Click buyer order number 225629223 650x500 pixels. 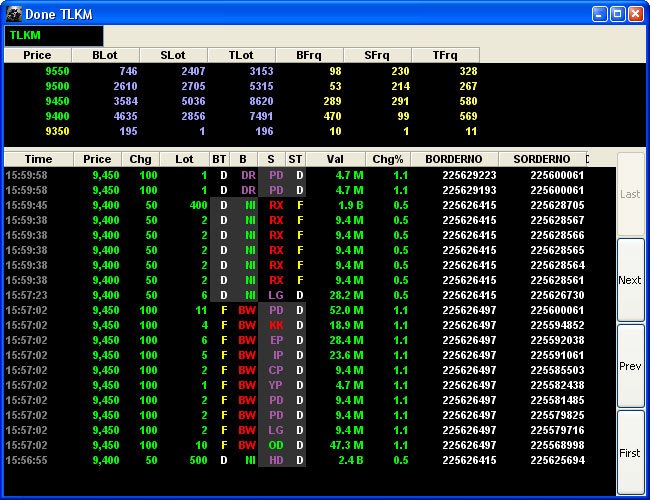[x=469, y=175]
